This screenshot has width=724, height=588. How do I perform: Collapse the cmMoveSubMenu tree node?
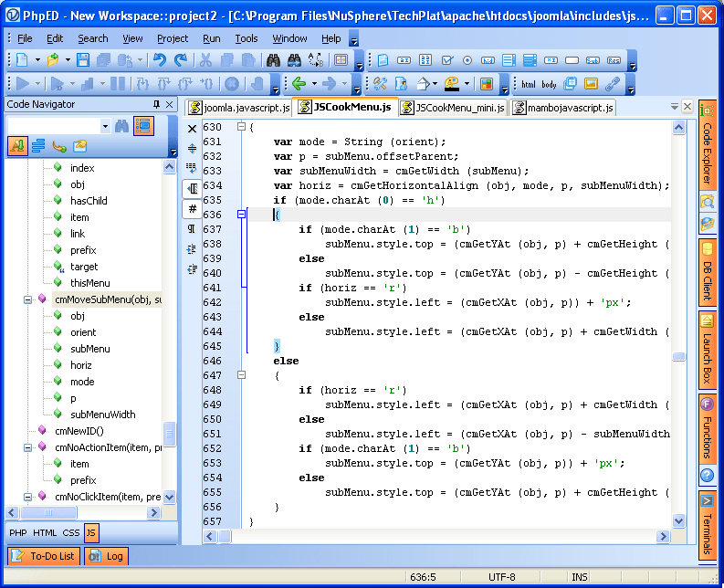click(27, 299)
